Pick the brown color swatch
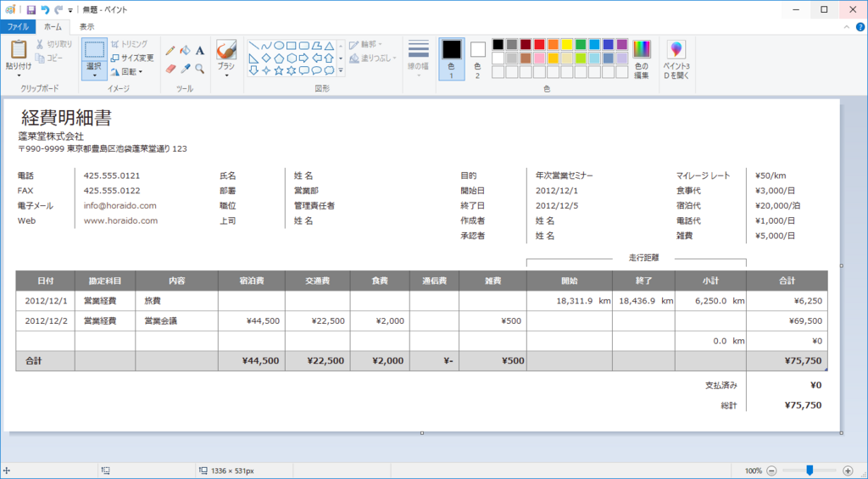Image resolution: width=868 pixels, height=479 pixels. click(526, 58)
